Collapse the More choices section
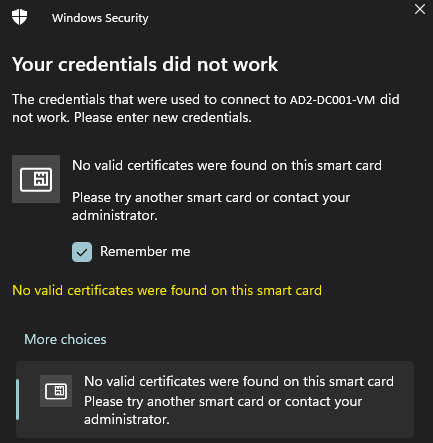This screenshot has height=443, width=433. tap(65, 339)
